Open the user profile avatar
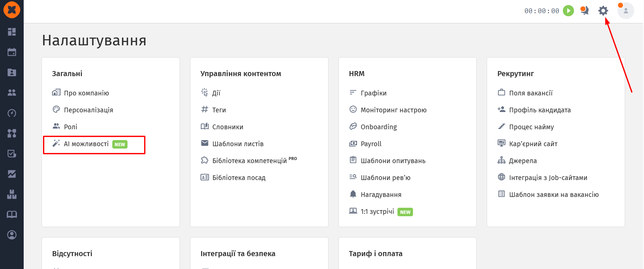 pos(626,11)
